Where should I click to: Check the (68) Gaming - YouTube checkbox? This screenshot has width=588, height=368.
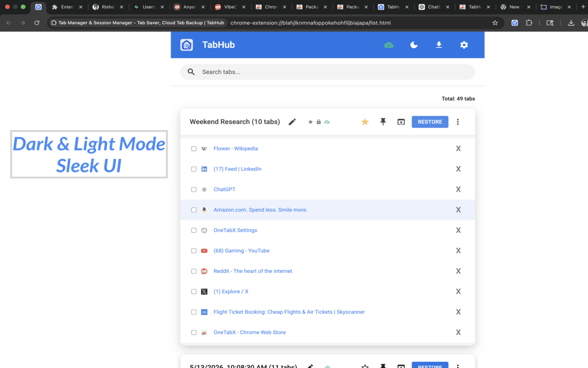194,251
